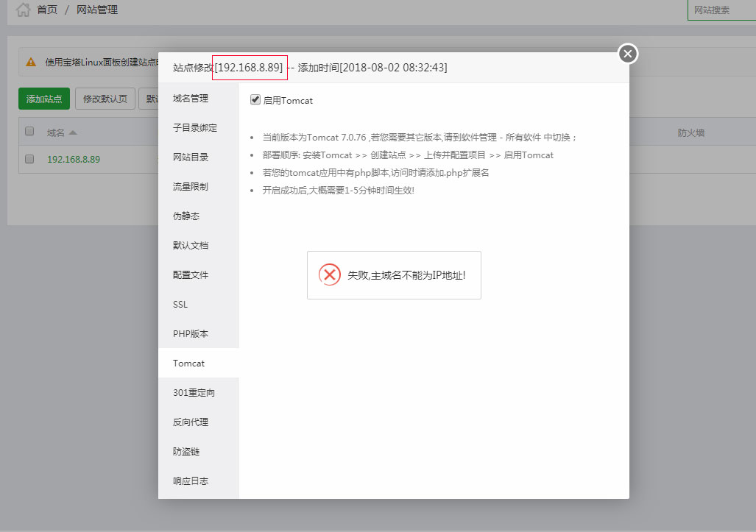Select all sites with the header checkbox

(x=28, y=131)
